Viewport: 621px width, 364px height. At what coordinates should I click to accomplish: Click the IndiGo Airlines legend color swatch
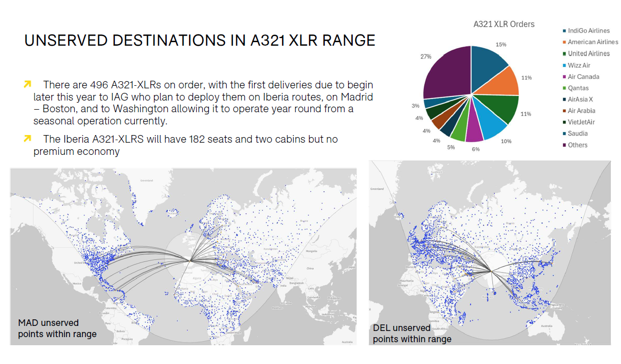pyautogui.click(x=564, y=31)
